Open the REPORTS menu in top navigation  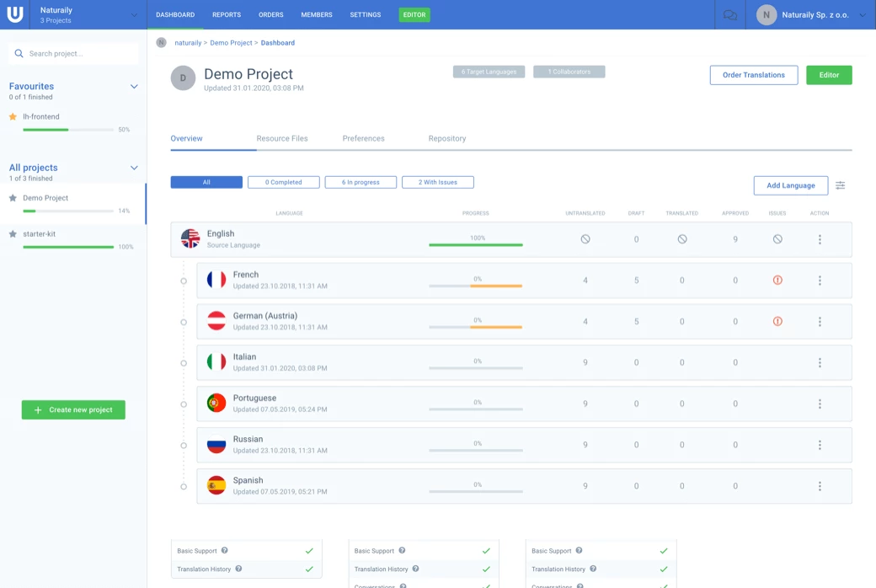[227, 14]
